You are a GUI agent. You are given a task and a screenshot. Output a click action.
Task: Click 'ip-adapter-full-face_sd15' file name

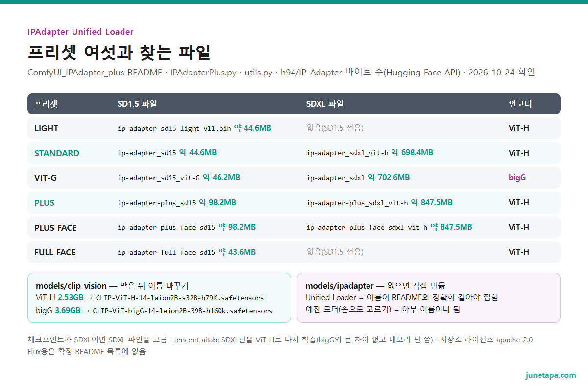tap(167, 252)
